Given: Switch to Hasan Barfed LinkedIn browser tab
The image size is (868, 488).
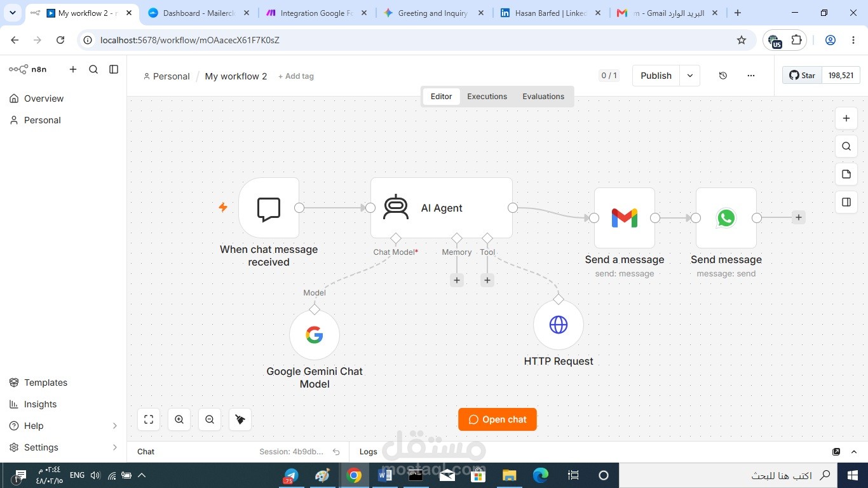Looking at the screenshot, I should pyautogui.click(x=550, y=13).
